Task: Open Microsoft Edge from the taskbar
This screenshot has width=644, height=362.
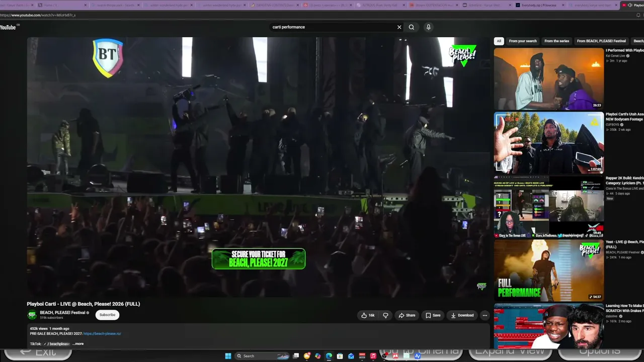Action: [x=329, y=356]
